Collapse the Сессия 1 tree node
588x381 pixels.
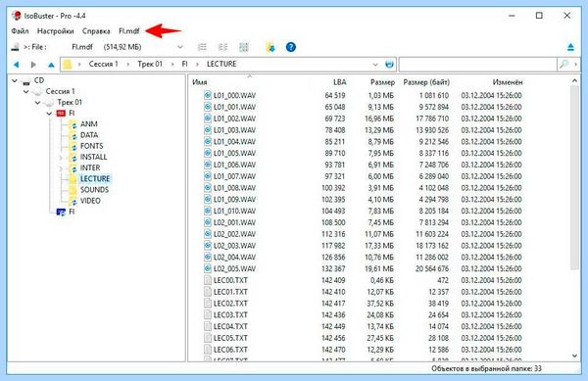(25, 91)
